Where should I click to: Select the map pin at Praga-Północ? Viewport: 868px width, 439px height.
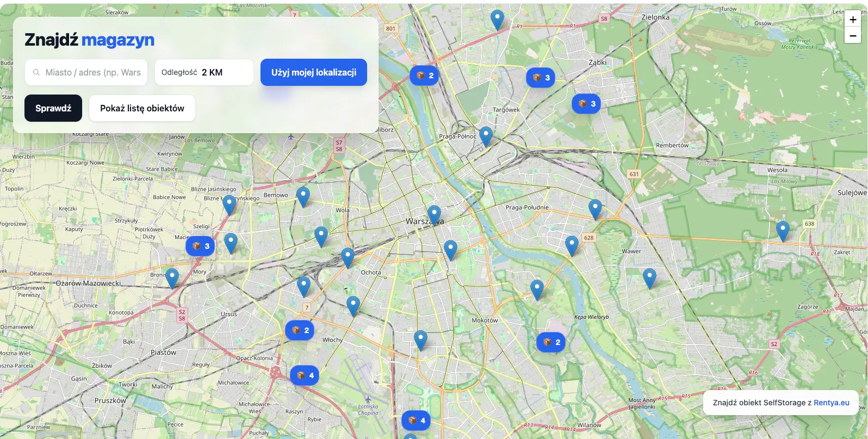point(486,136)
